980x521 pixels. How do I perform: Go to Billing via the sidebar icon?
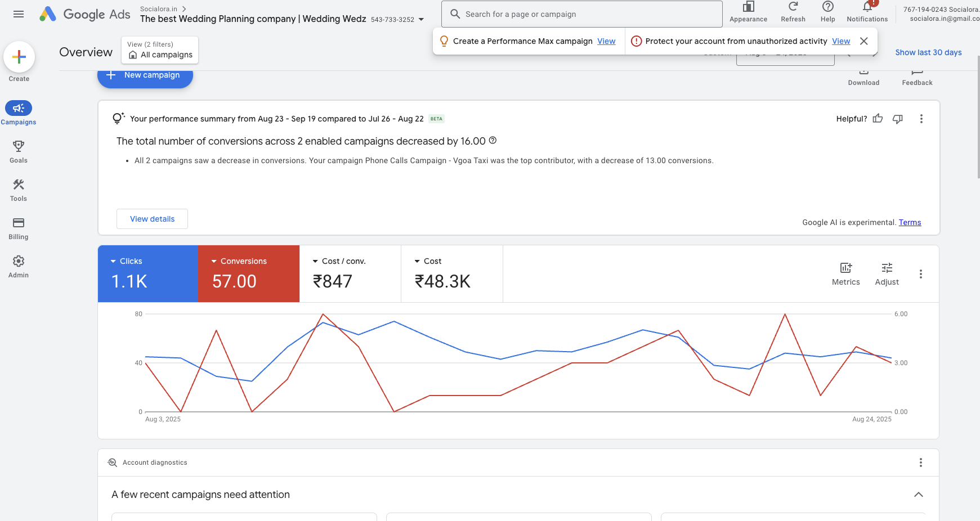point(19,227)
